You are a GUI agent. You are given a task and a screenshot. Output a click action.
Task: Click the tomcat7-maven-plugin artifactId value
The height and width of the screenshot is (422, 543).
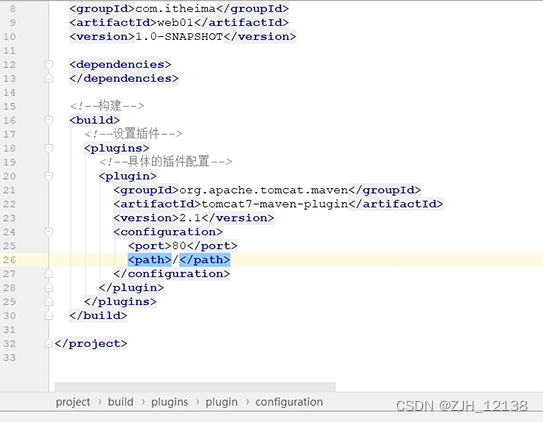(x=275, y=204)
